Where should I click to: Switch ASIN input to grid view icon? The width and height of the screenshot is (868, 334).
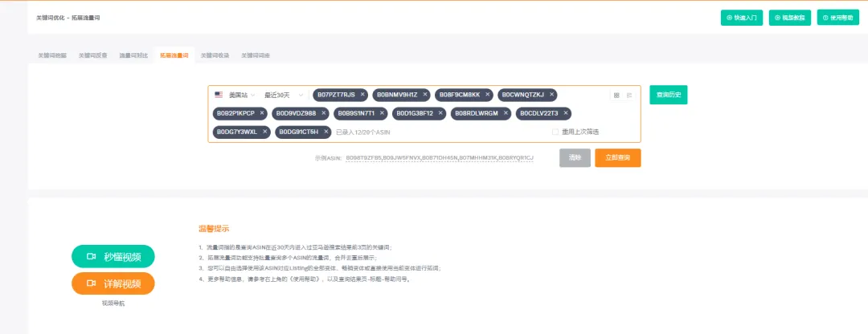[x=616, y=95]
